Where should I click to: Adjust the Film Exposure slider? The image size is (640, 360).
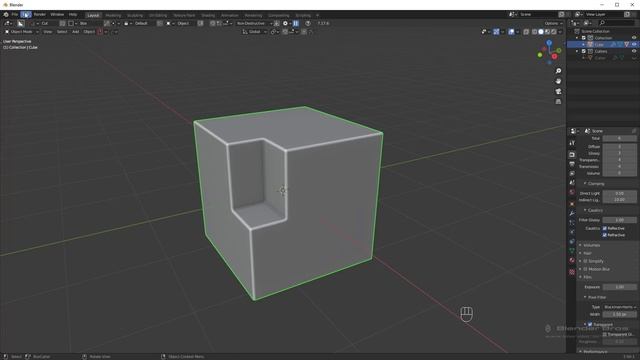pyautogui.click(x=619, y=287)
